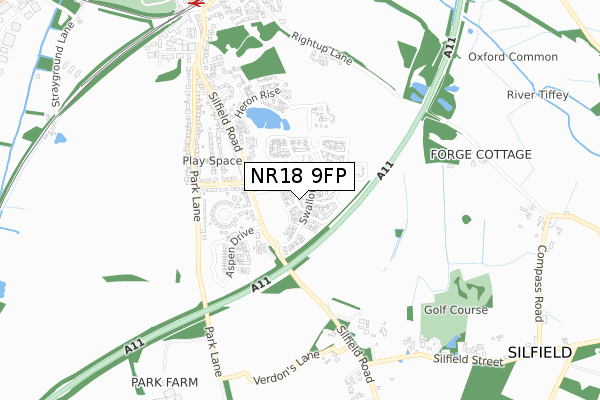Click the NR18 9FP postcode label
The width and height of the screenshot is (600, 400).
(299, 176)
